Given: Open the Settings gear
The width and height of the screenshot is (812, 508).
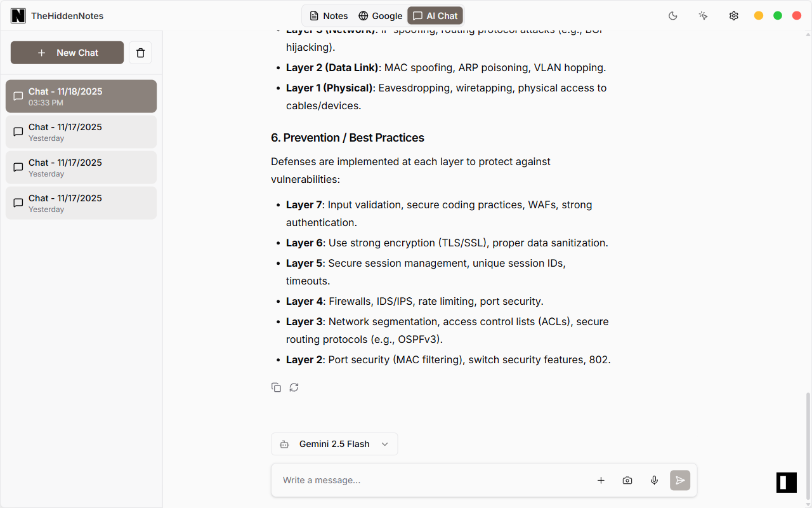Looking at the screenshot, I should (x=733, y=15).
